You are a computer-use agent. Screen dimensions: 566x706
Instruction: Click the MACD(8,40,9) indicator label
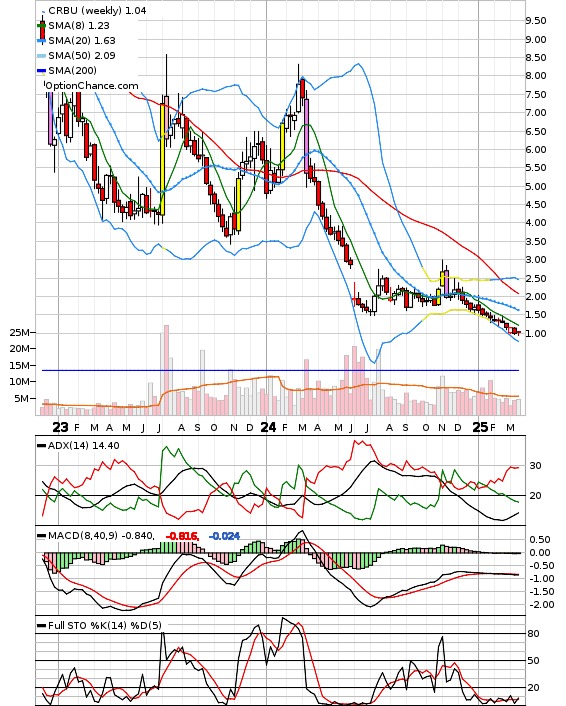click(x=82, y=536)
